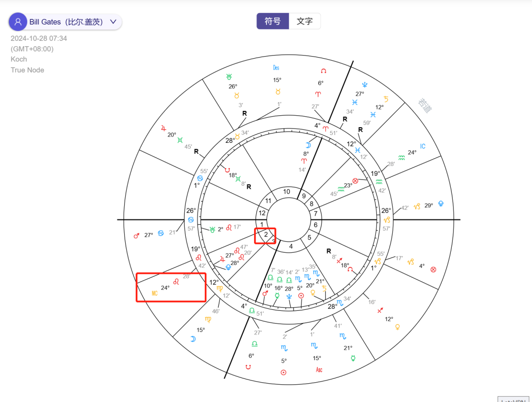Select the Saturn glyph near 21 degrees Scorpio
The width and height of the screenshot is (532, 402).
pos(325,288)
